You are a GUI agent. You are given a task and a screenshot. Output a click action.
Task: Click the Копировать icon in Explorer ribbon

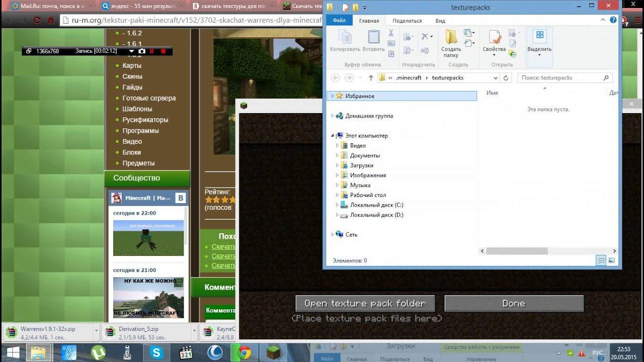click(x=345, y=37)
